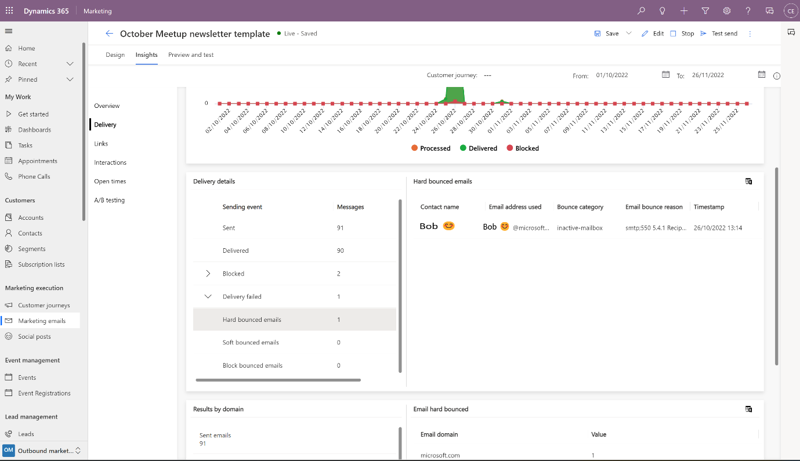Open the Save split-button dropdown arrow
The image size is (800, 461).
click(629, 33)
